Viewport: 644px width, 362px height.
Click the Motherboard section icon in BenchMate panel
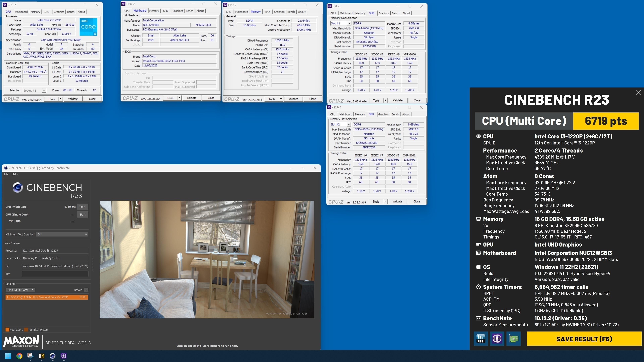point(478,253)
